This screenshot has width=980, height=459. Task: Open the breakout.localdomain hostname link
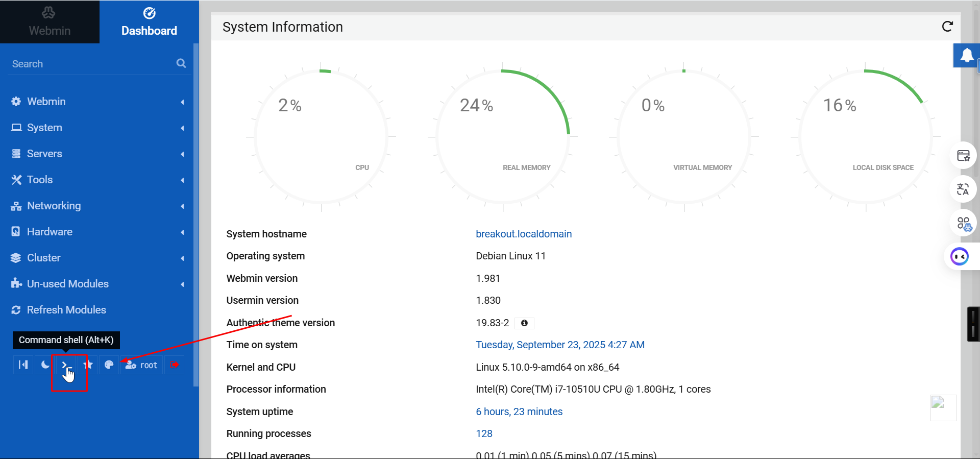coord(524,234)
